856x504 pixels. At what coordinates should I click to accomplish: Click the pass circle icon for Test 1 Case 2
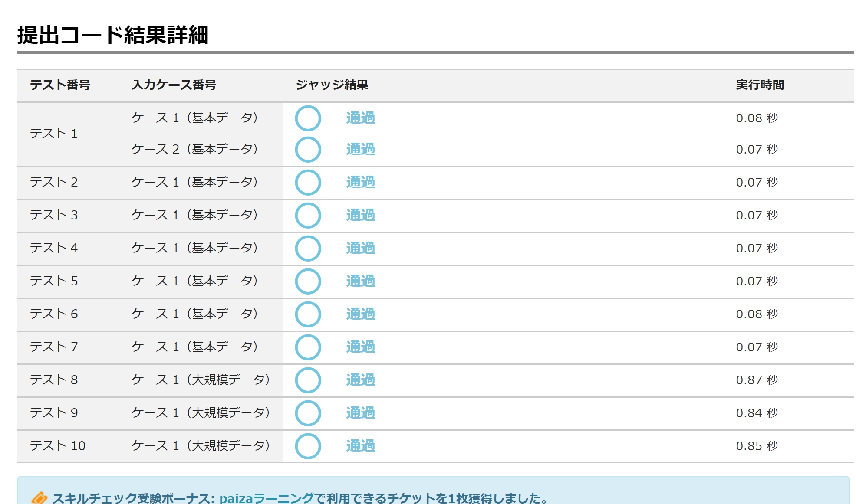pyautogui.click(x=308, y=150)
